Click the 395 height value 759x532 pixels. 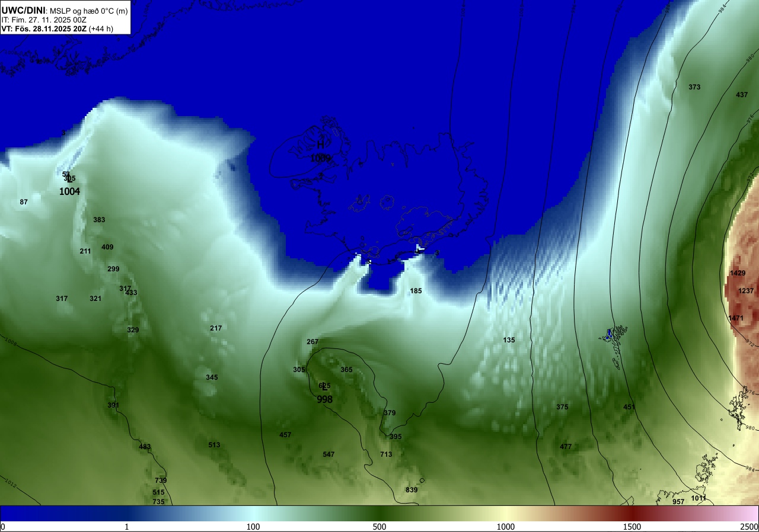tap(396, 437)
